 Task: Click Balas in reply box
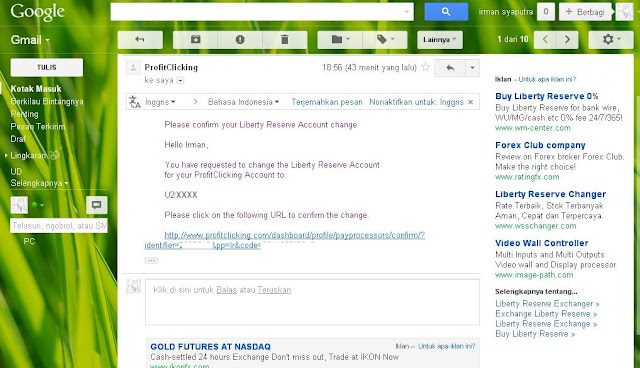click(x=227, y=290)
